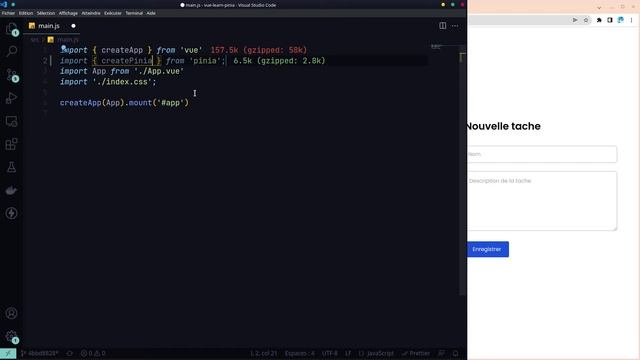Image resolution: width=640 pixels, height=360 pixels.
Task: Click the VS Code logo in title bar
Action: pos(4,4)
